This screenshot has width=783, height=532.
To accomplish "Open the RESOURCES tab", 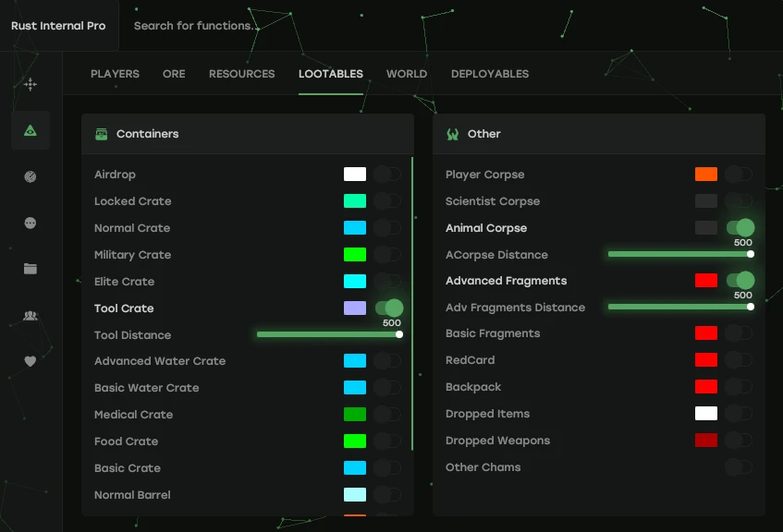I will (x=241, y=74).
